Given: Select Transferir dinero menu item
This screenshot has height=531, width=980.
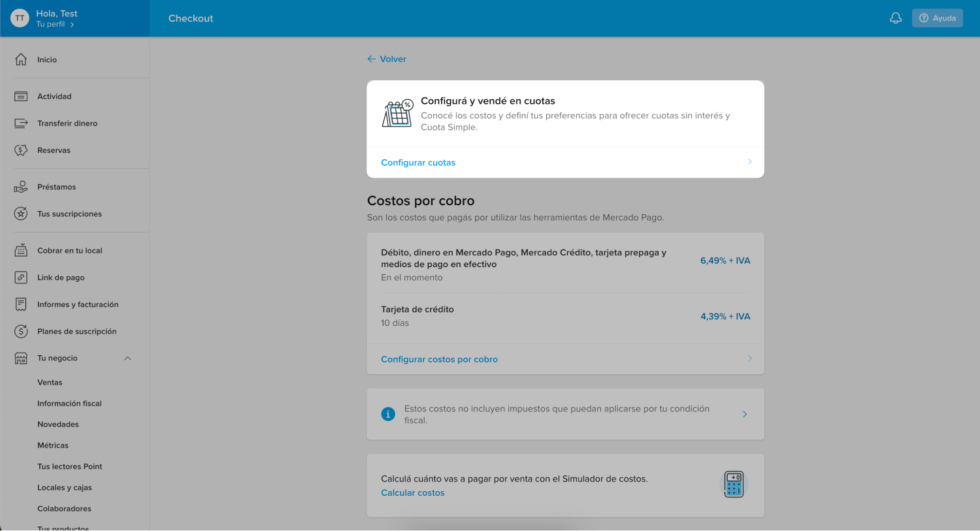Looking at the screenshot, I should click(x=67, y=123).
